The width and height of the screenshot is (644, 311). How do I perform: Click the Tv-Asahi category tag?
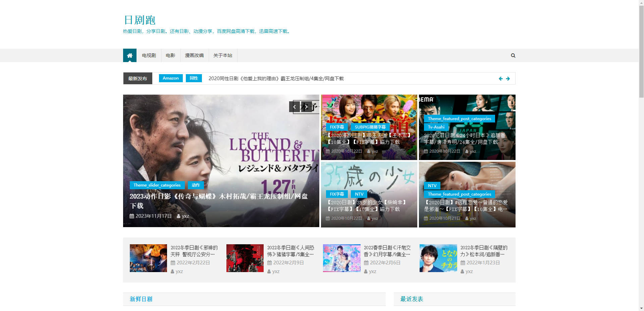(x=436, y=127)
